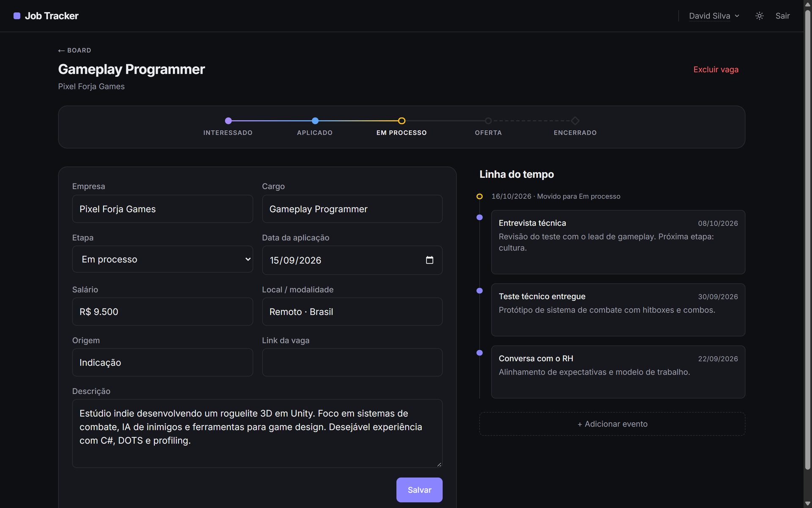This screenshot has height=508, width=812.
Task: Focus the Cargo field with Gameplay Programmer
Action: [352, 209]
